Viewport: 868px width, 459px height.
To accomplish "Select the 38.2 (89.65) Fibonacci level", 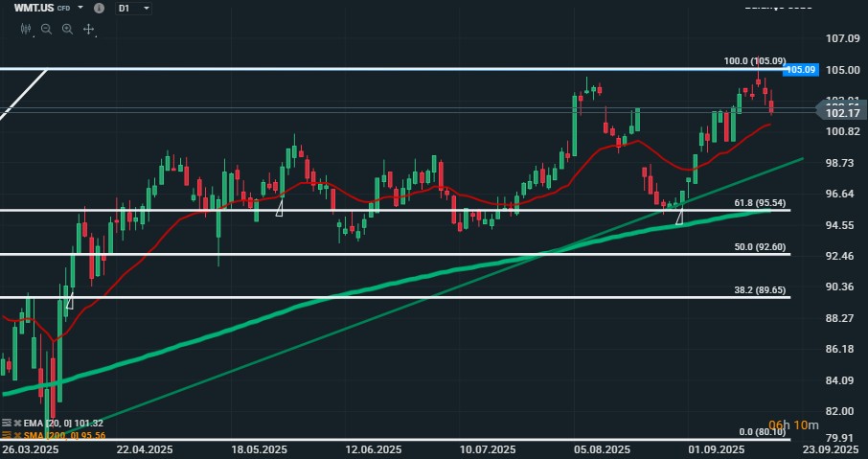I will [x=760, y=289].
